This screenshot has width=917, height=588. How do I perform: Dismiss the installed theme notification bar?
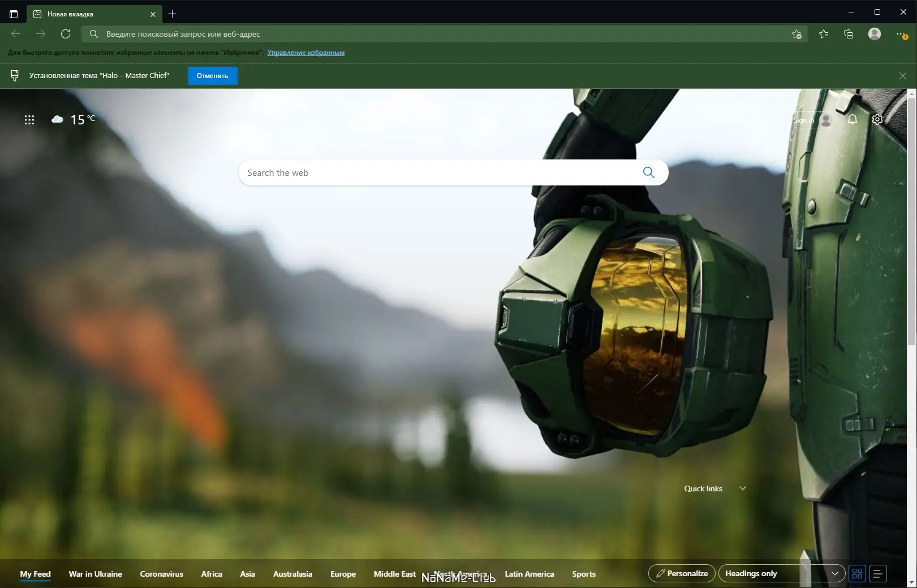coord(903,76)
